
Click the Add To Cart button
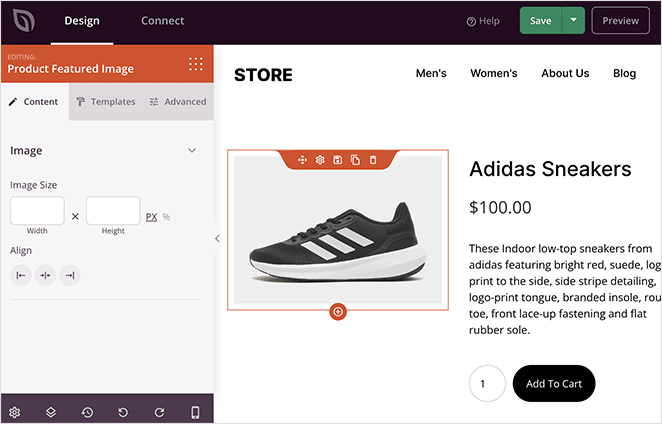(554, 383)
